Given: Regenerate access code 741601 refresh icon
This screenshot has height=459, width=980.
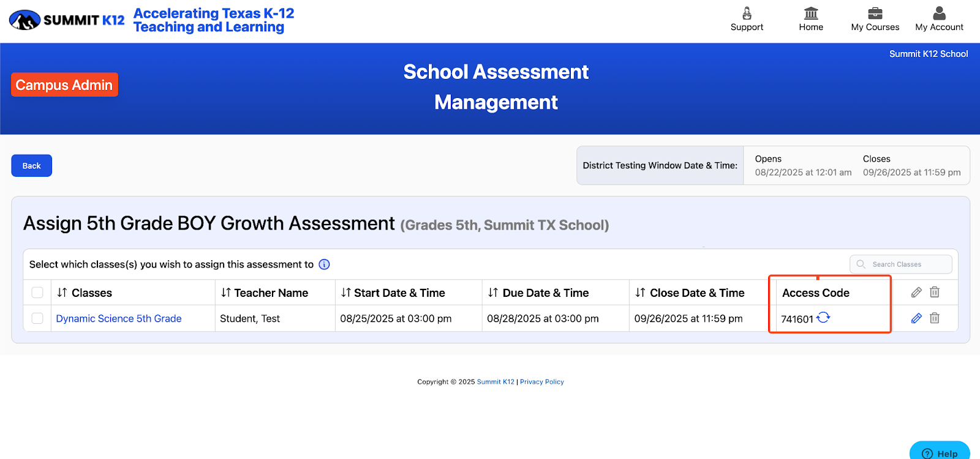Looking at the screenshot, I should coord(823,317).
